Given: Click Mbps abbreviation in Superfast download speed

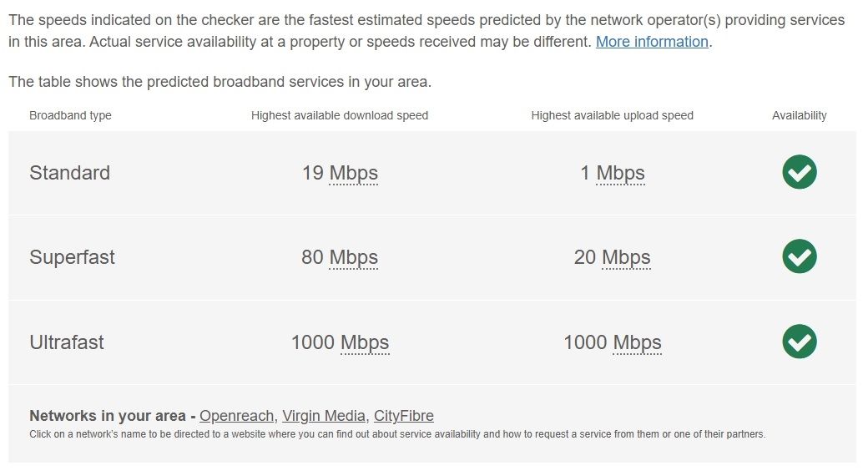Looking at the screenshot, I should 354,257.
